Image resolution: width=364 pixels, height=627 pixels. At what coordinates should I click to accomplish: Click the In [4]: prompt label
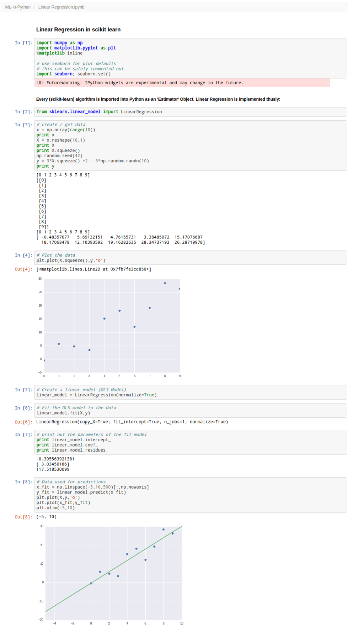[23, 255]
